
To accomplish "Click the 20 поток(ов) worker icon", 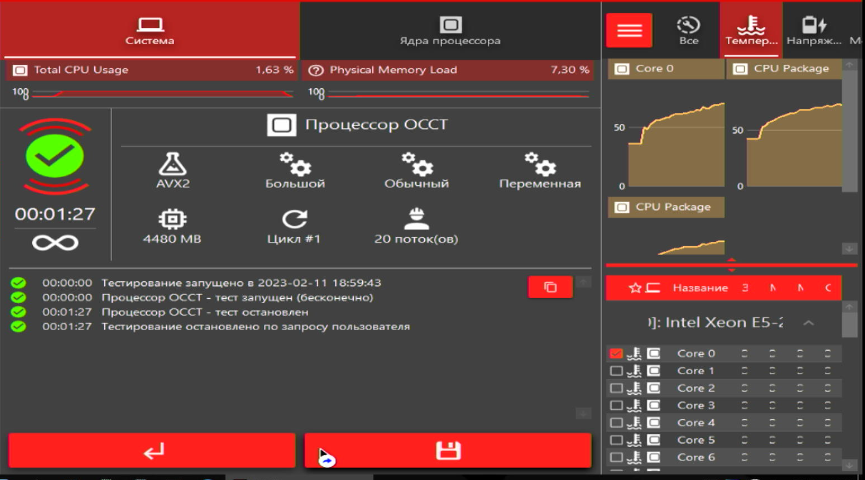I will tap(417, 219).
